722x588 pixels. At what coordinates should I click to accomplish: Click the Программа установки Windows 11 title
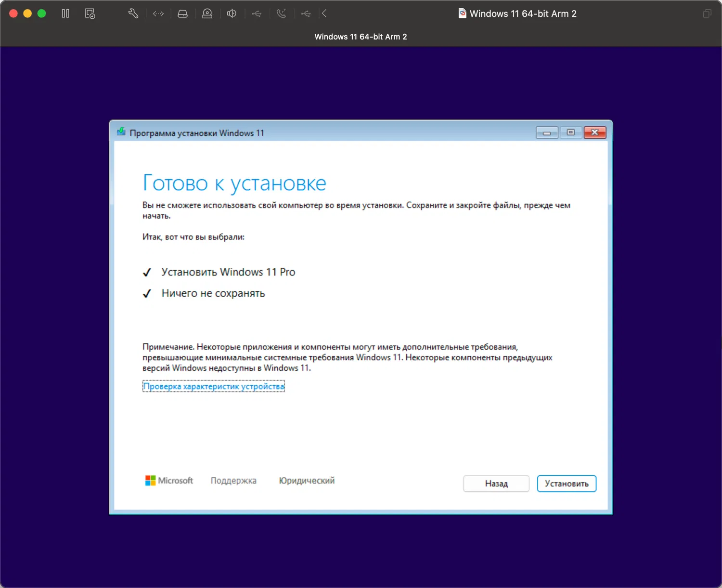[197, 133]
